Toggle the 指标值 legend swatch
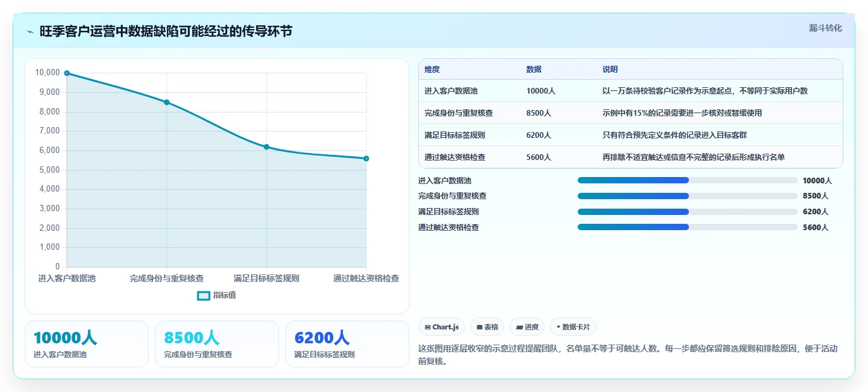868x392 pixels. click(204, 295)
